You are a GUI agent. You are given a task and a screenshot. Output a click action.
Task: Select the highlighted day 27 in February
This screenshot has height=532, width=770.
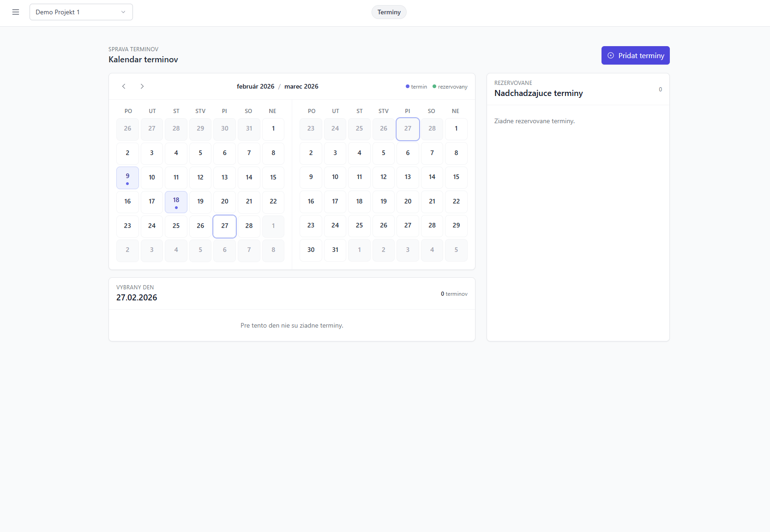pyautogui.click(x=224, y=226)
